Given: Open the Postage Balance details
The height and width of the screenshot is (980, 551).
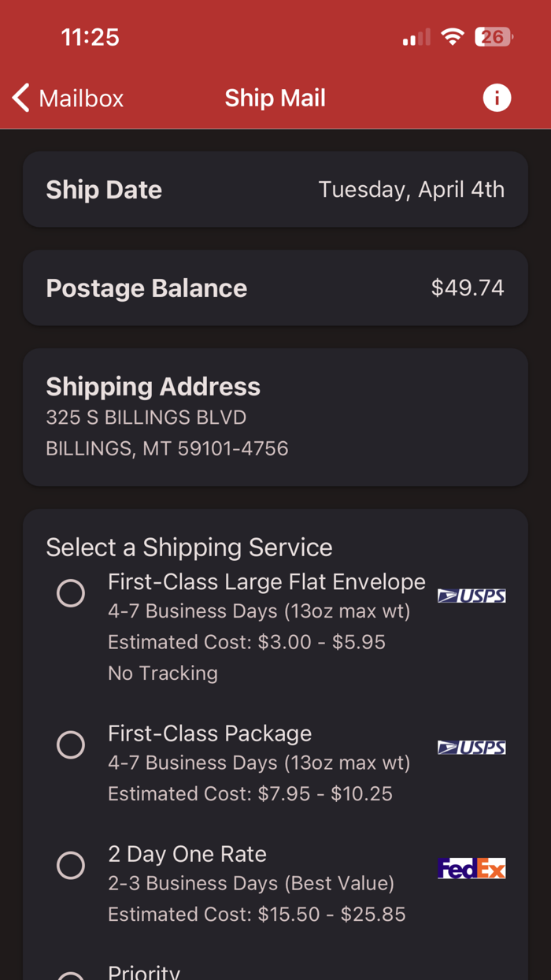Looking at the screenshot, I should point(275,288).
